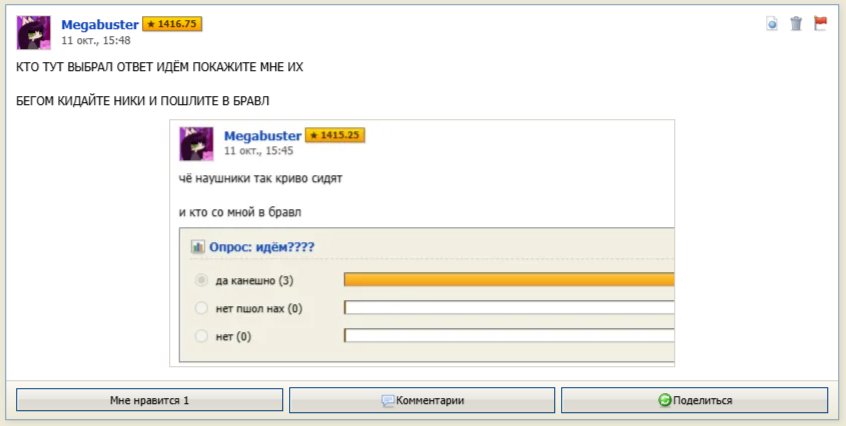Open the rating badge showing 1415.25
This screenshot has width=846, height=426.
coord(335,135)
